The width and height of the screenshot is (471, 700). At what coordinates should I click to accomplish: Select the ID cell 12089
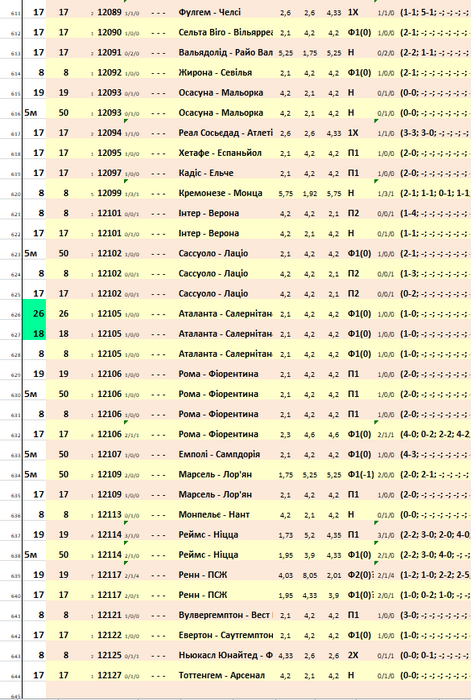109,12
